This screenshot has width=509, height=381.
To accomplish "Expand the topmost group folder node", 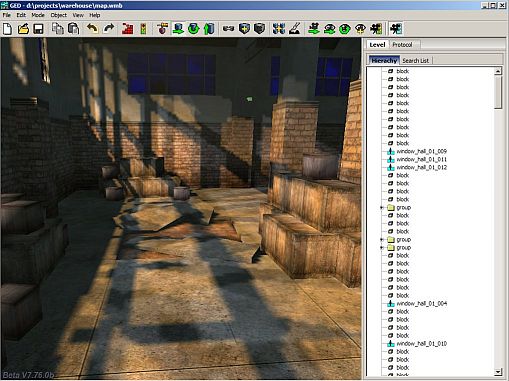I will pos(382,208).
